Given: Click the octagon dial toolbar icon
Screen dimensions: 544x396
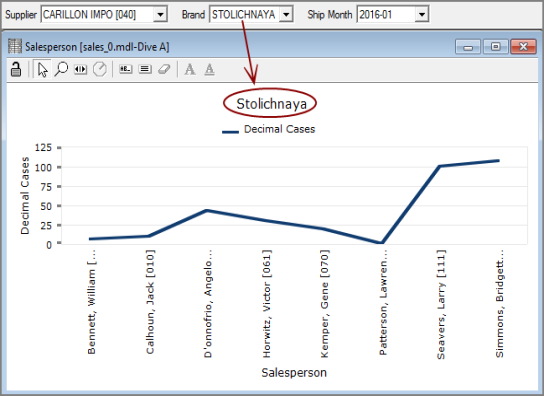Looking at the screenshot, I should coord(100,69).
